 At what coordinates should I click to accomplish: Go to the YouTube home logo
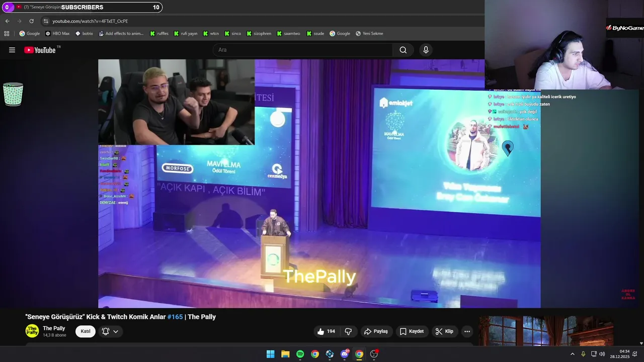pyautogui.click(x=40, y=50)
